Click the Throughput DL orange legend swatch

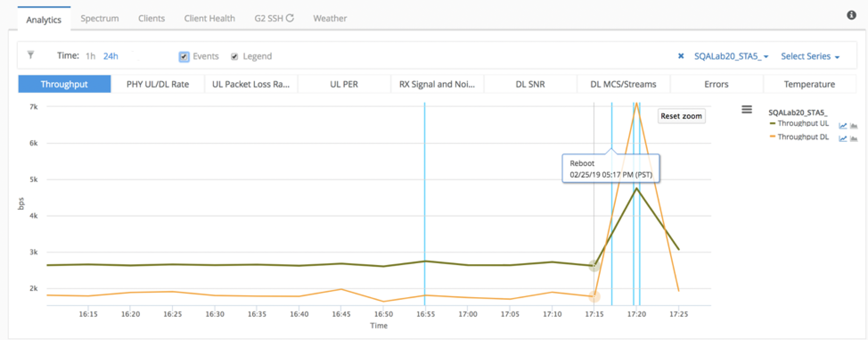[x=772, y=137]
